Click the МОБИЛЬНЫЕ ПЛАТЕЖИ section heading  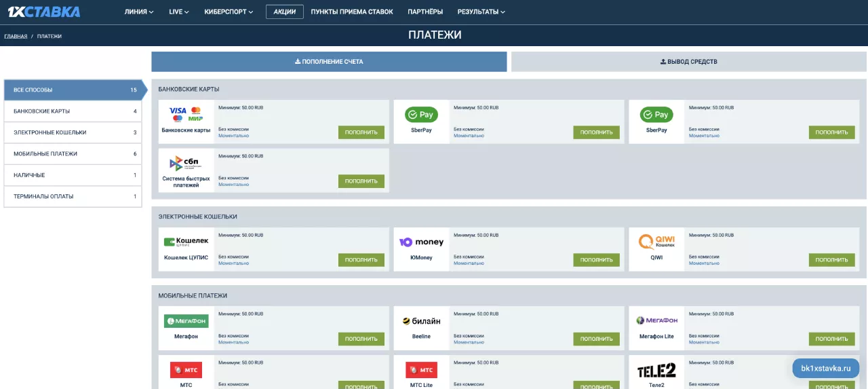click(193, 296)
